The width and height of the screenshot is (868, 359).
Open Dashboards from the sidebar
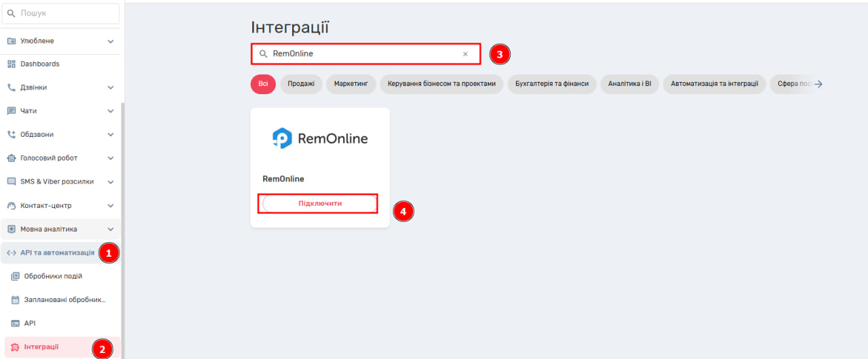pyautogui.click(x=39, y=64)
